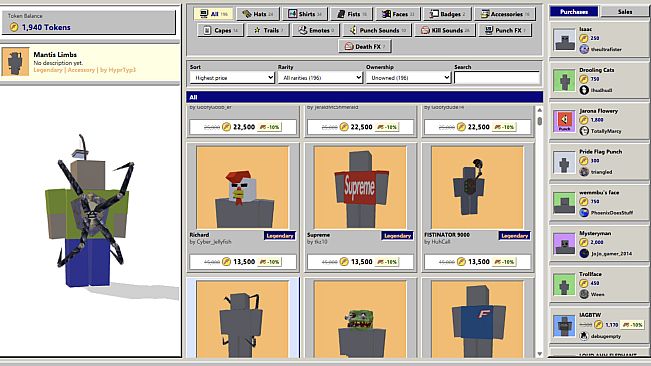Click the coin icon beside Isaac 250
The height and width of the screenshot is (366, 651).
pyautogui.click(x=584, y=38)
